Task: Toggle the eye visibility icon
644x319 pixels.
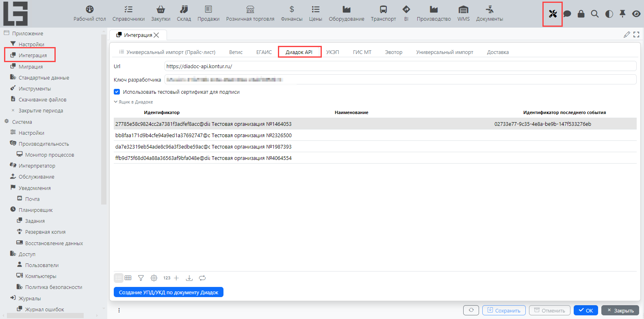Action: 636,14
